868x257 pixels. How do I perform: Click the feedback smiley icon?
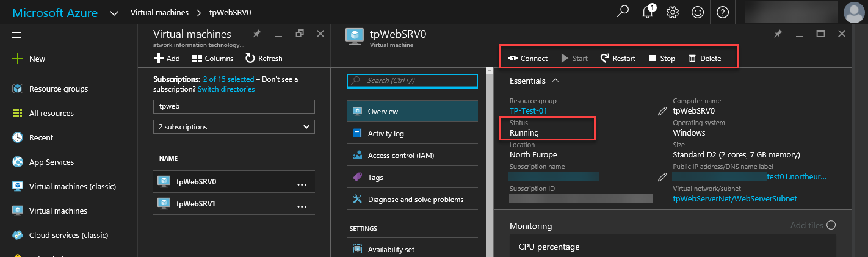pos(697,12)
